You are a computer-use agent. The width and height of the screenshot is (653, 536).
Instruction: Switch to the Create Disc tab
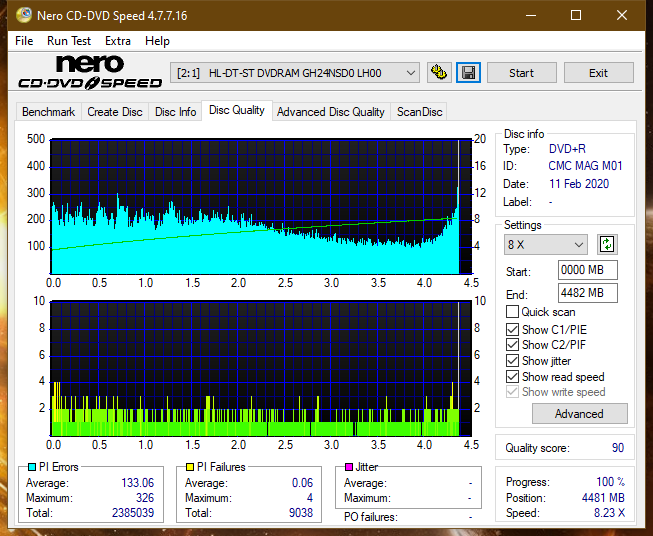(x=115, y=112)
